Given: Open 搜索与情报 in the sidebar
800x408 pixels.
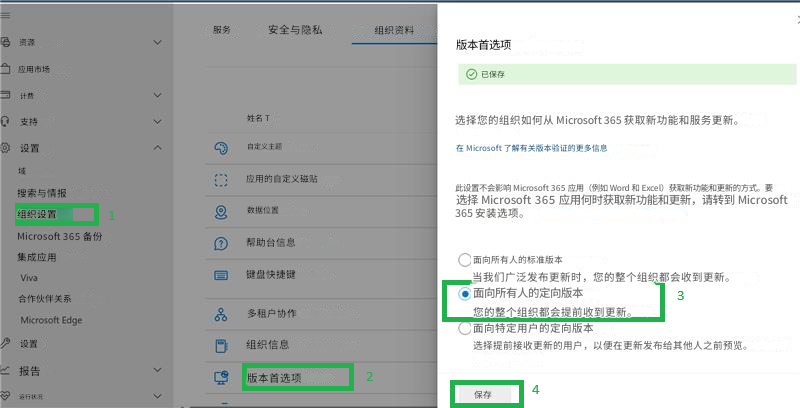Looking at the screenshot, I should 42,193.
